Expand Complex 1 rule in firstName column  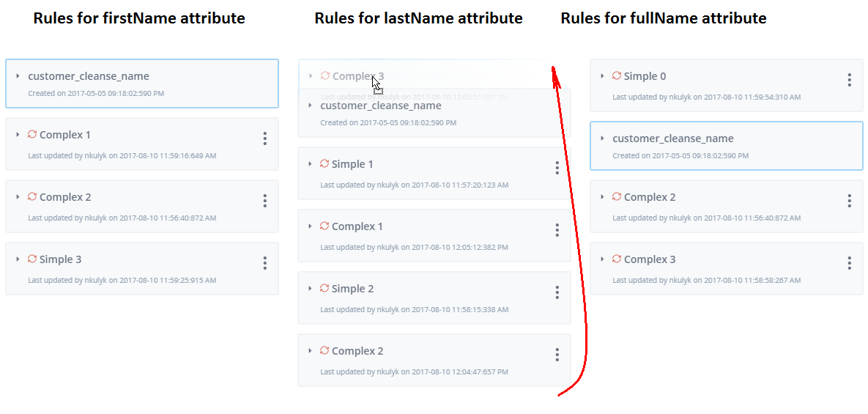18,135
